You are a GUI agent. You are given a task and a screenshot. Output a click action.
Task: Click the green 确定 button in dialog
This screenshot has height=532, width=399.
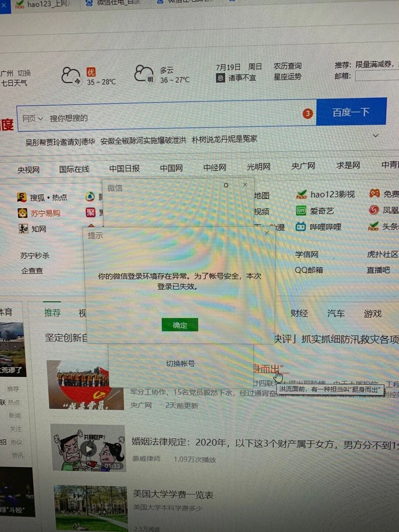pos(180,325)
